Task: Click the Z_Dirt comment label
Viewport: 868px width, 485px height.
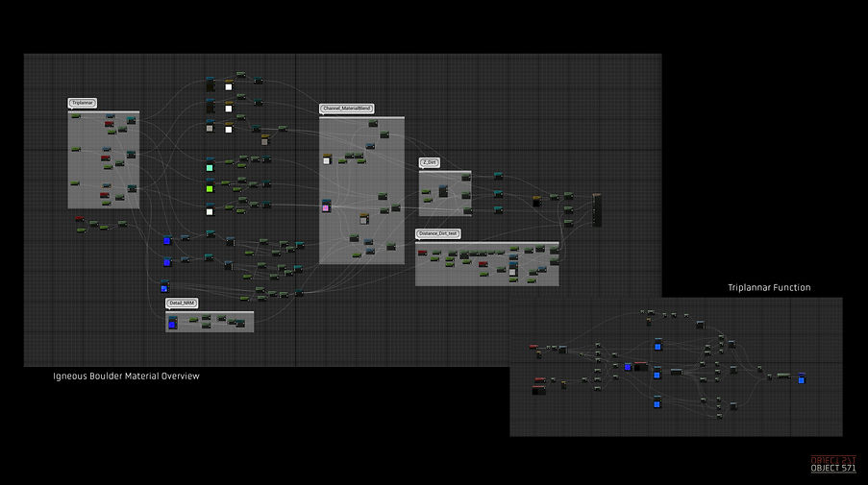Action: point(430,162)
